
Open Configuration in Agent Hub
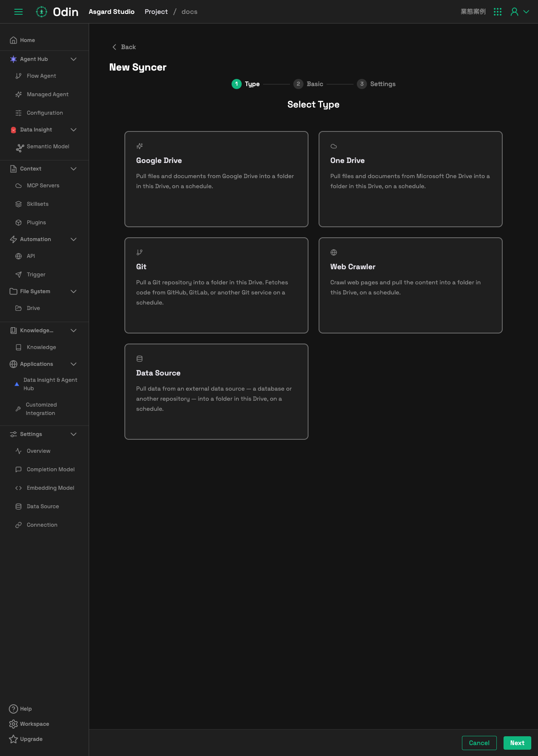[44, 113]
